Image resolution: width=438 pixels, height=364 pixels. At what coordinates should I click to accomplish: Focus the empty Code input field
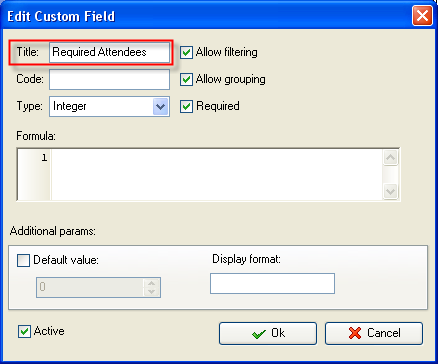tap(109, 80)
